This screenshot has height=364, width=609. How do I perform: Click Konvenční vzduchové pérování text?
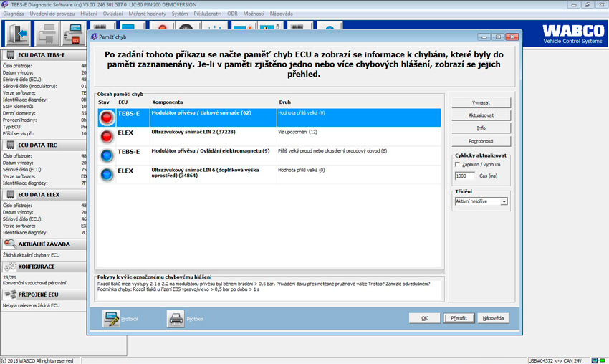click(34, 283)
